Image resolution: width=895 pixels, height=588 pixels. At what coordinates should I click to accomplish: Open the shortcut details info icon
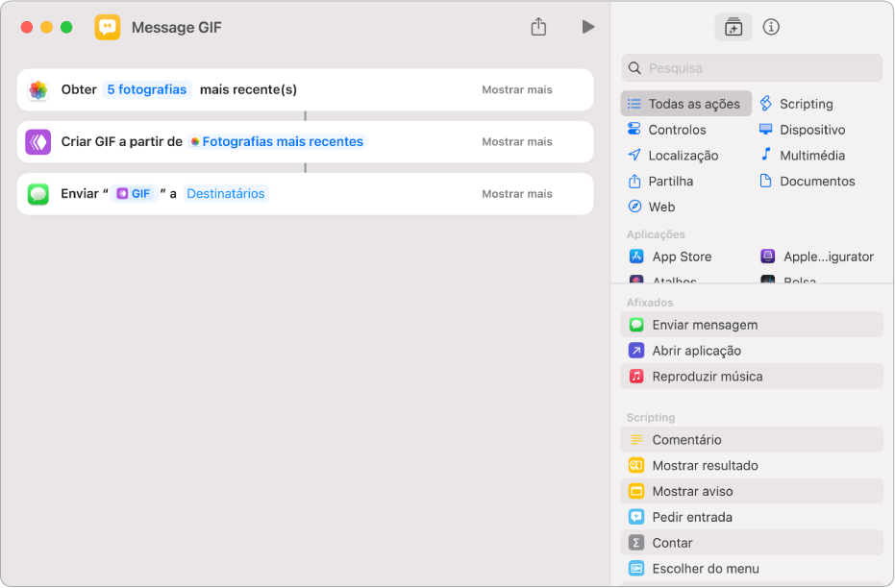pos(771,27)
